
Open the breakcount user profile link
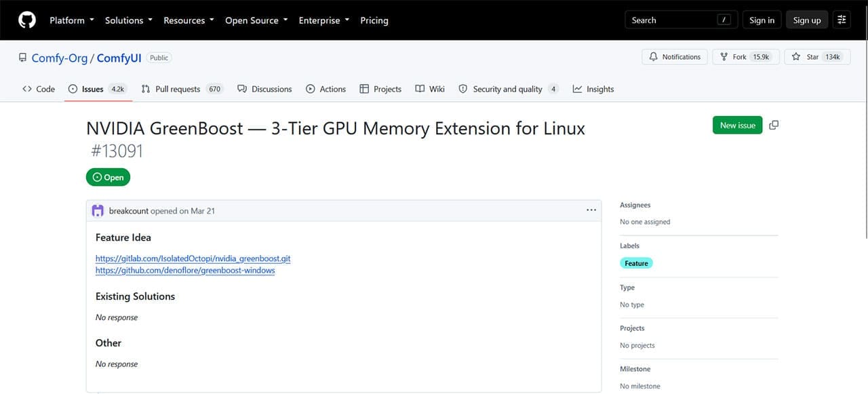(129, 211)
